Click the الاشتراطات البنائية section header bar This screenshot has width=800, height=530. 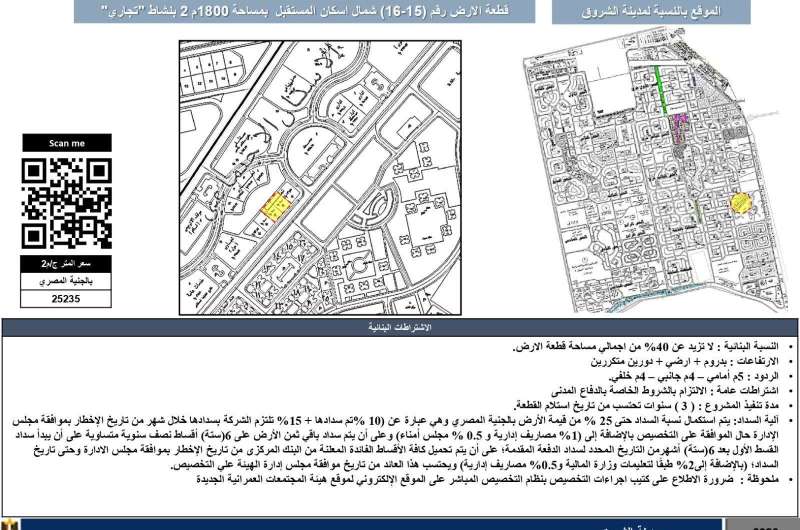pyautogui.click(x=400, y=327)
